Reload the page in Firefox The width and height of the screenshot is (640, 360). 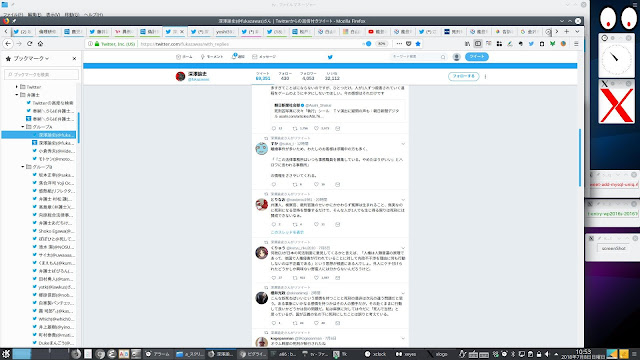(x=29, y=44)
